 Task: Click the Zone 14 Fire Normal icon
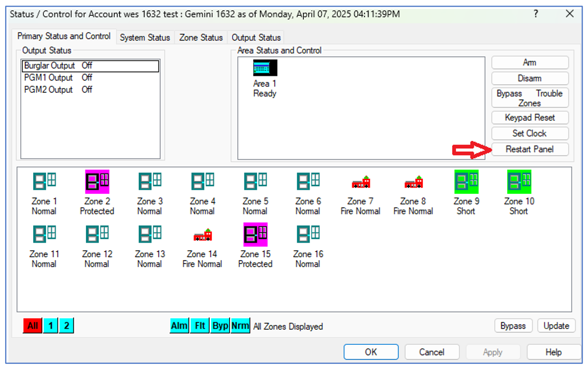click(x=202, y=235)
